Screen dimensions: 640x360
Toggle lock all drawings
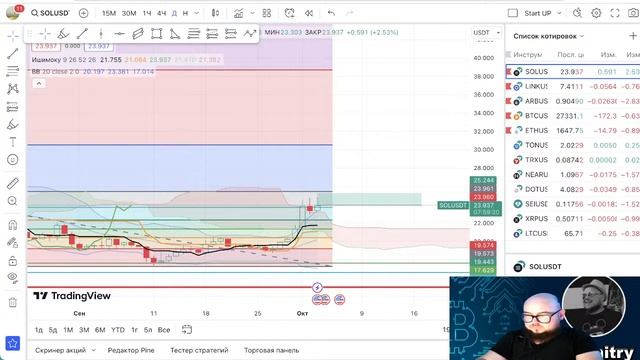[13, 260]
